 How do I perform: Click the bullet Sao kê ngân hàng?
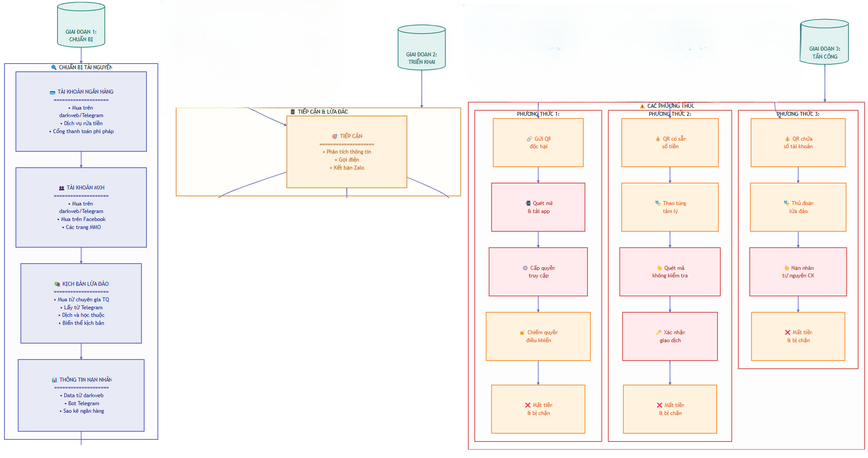(82, 411)
